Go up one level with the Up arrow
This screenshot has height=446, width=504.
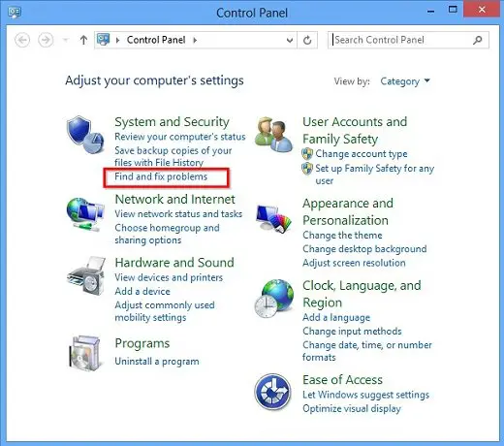click(83, 40)
